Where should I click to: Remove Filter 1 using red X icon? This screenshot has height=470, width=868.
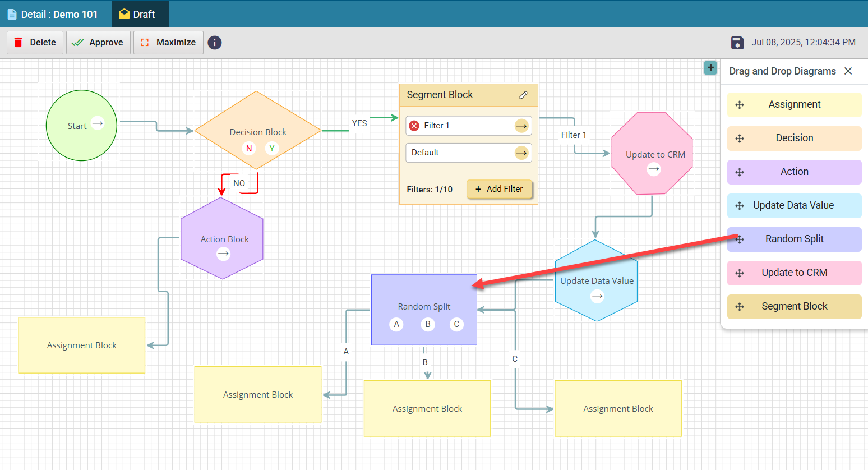coord(414,126)
